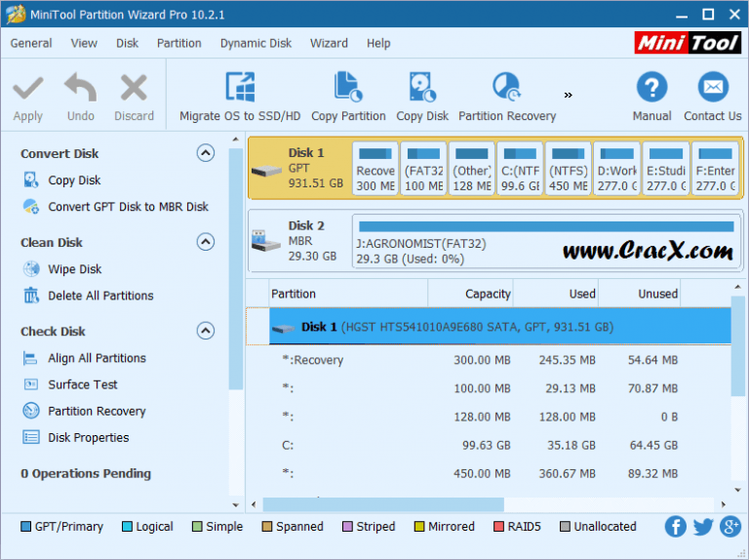Open the Manual help icon
This screenshot has width=749, height=560.
pos(651,89)
